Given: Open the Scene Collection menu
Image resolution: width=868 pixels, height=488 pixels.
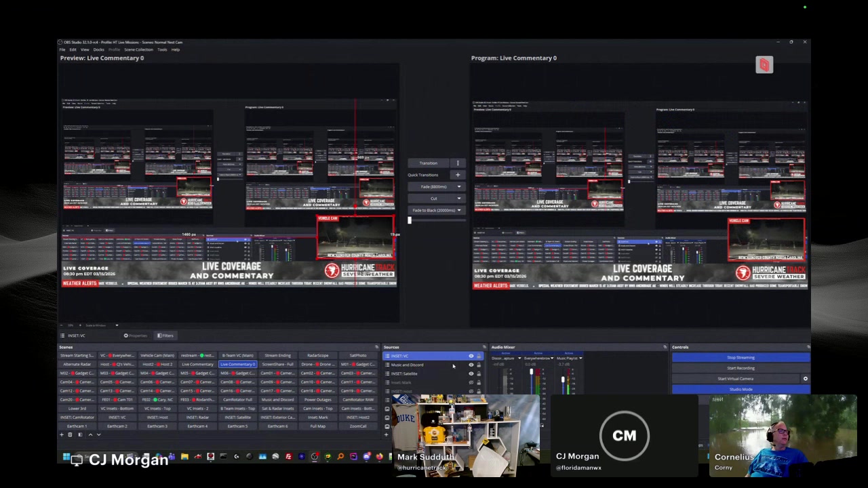Looking at the screenshot, I should point(138,49).
